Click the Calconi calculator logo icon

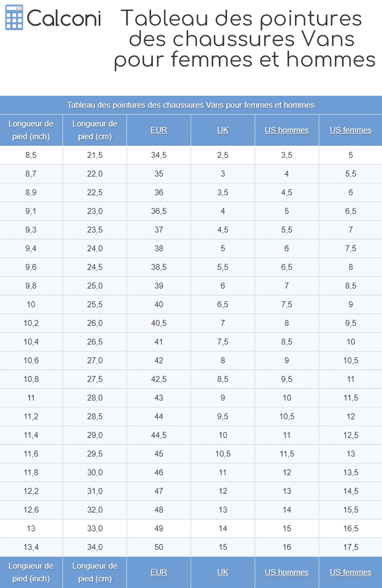(x=14, y=18)
